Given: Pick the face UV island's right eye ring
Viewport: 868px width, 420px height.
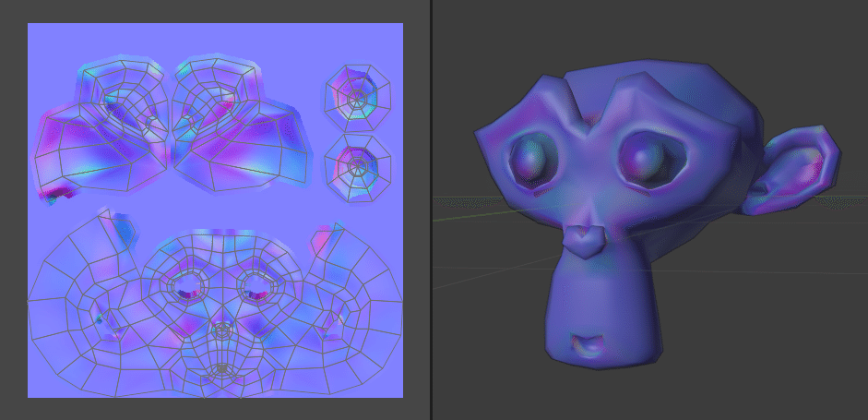Looking at the screenshot, I should pos(256,288).
